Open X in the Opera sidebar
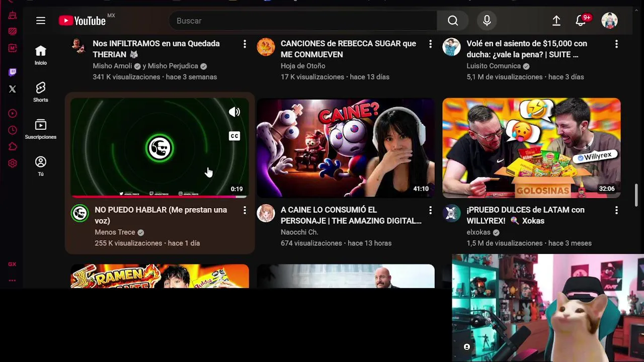The width and height of the screenshot is (644, 362). click(x=13, y=89)
